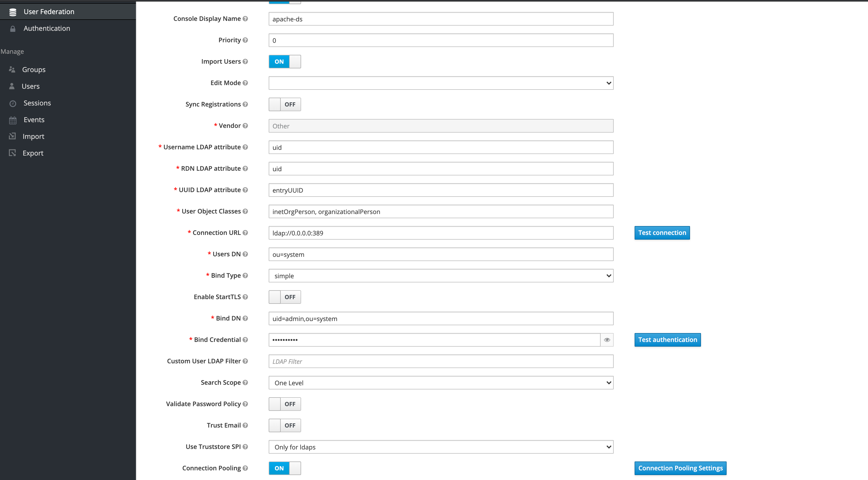Reveal Bind Credential with eye icon
The image size is (868, 480).
coord(607,340)
